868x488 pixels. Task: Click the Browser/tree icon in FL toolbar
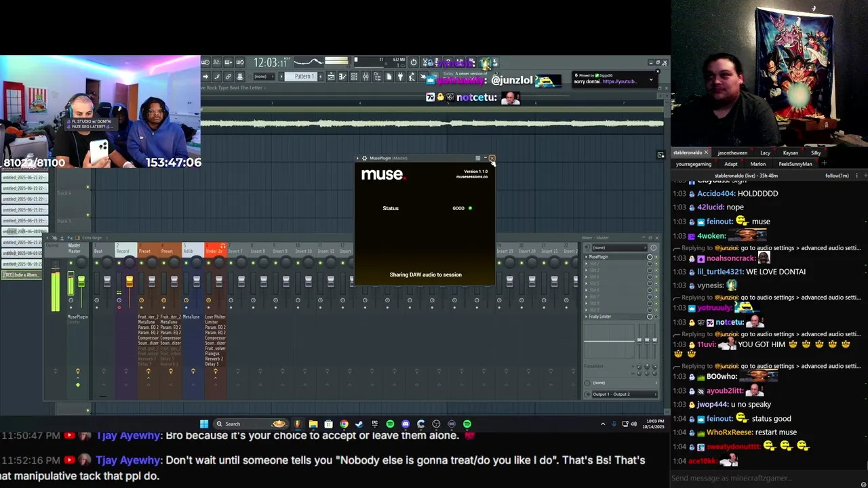(x=378, y=77)
